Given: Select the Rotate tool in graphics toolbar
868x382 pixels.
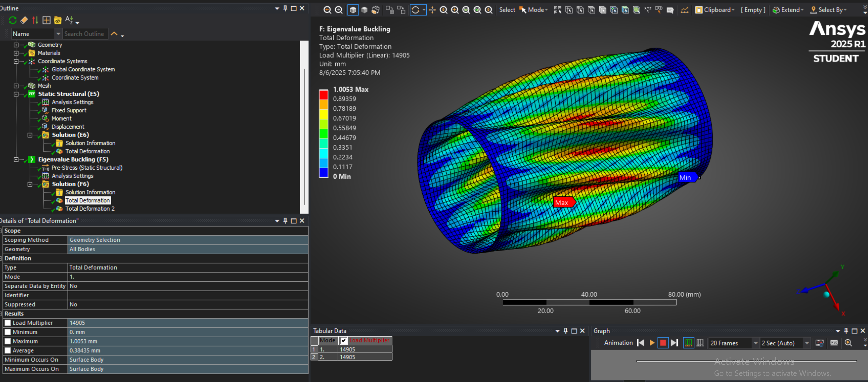Looking at the screenshot, I should point(415,10).
